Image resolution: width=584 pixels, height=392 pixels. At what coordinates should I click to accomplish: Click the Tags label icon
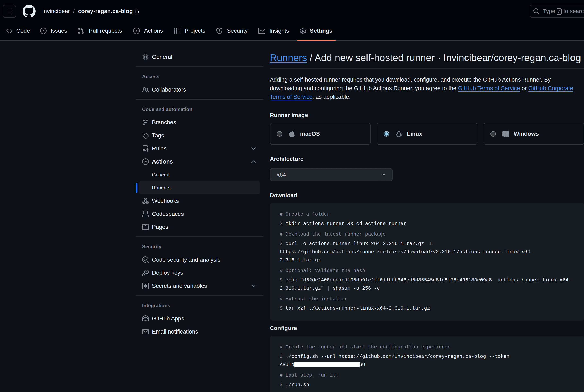pos(145,136)
